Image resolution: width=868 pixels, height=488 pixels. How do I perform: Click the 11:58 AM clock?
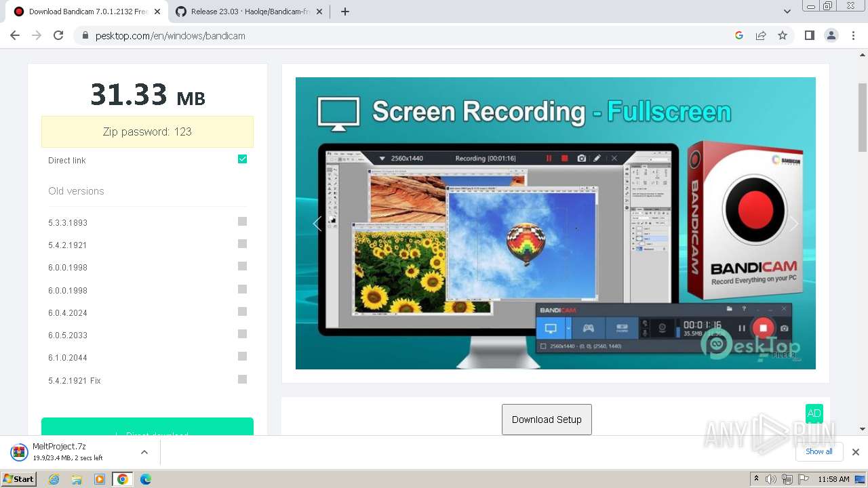click(834, 479)
